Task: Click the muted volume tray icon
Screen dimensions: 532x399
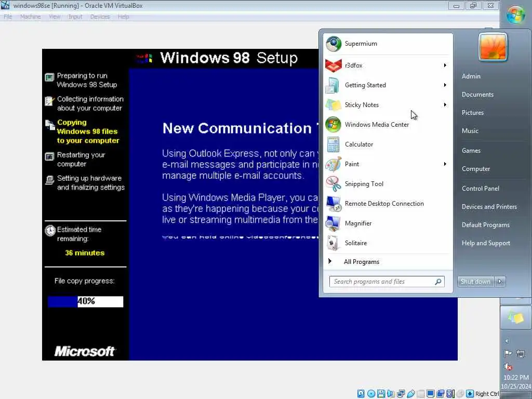Action: 508,366
